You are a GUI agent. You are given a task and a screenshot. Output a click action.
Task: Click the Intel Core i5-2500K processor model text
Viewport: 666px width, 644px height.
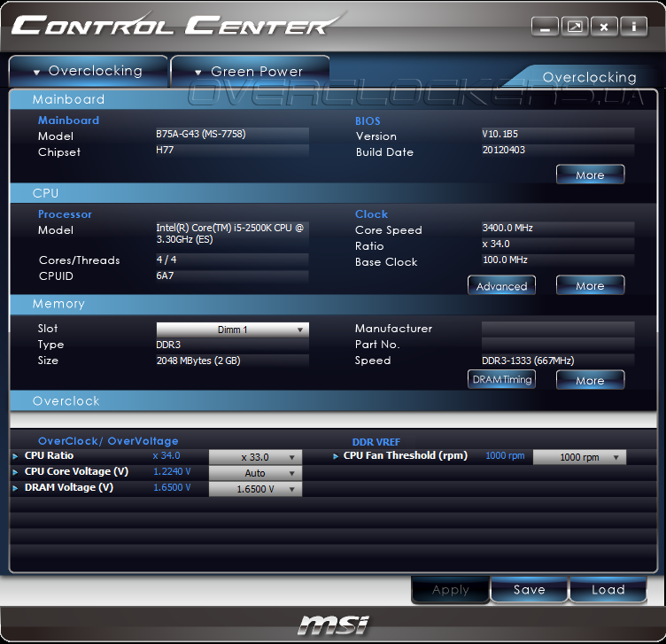point(232,234)
